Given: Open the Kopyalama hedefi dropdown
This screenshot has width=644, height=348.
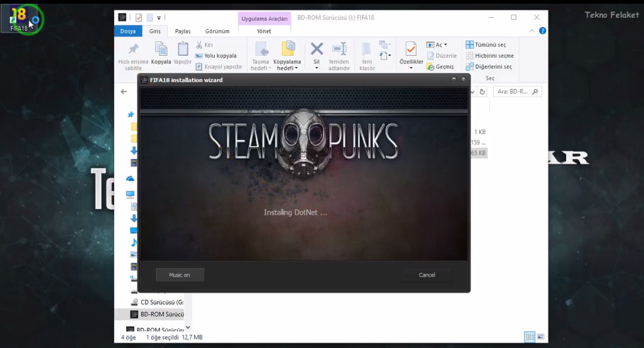Looking at the screenshot, I should [x=287, y=65].
